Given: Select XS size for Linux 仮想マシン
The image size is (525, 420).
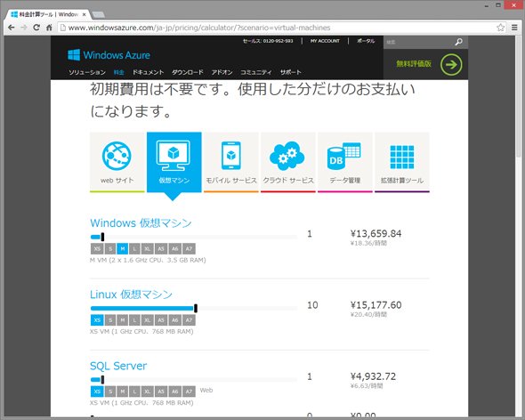Looking at the screenshot, I should pyautogui.click(x=97, y=319).
